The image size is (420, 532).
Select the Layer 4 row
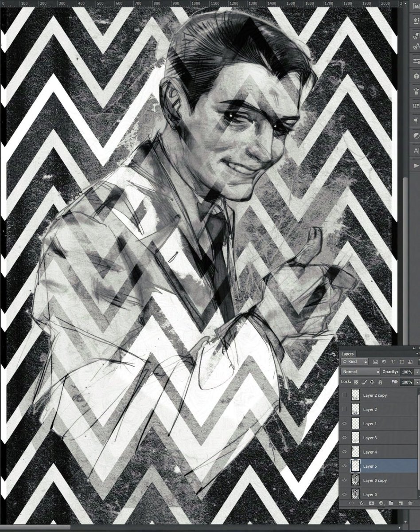click(x=379, y=452)
